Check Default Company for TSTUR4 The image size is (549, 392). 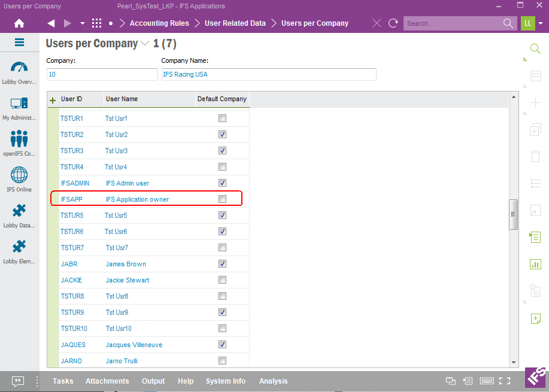point(222,166)
